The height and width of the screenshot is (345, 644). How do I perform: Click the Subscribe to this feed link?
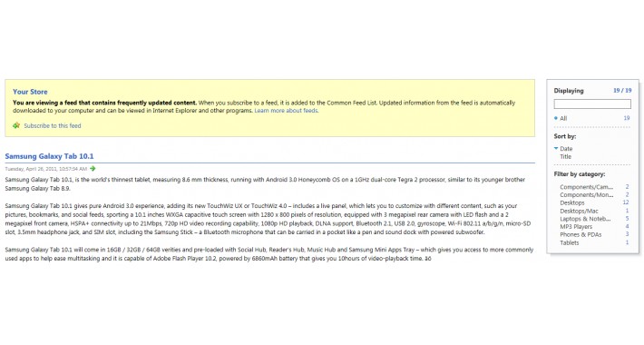tap(53, 126)
